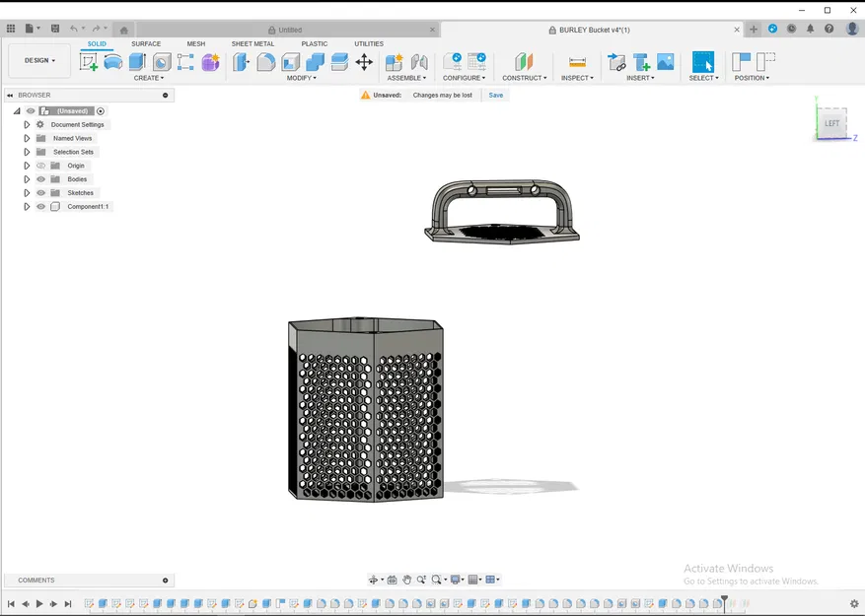
Task: Open the CREATE dropdown menu
Action: [148, 78]
